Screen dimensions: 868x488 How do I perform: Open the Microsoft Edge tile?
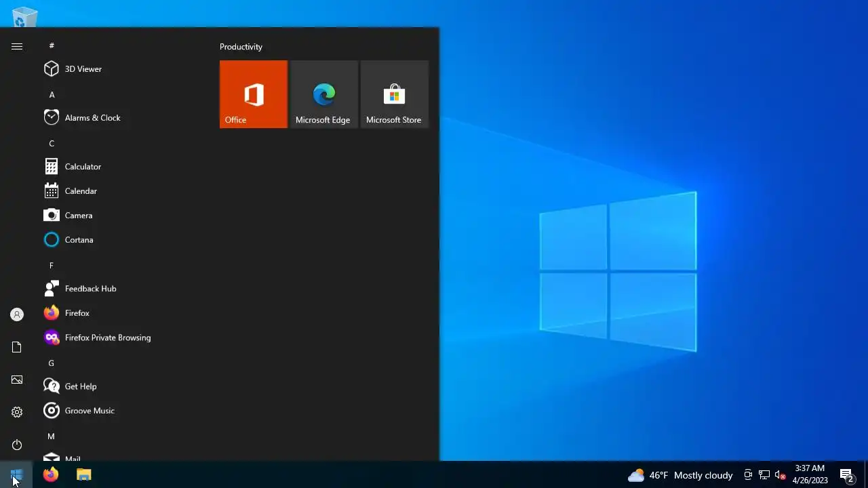coord(324,94)
